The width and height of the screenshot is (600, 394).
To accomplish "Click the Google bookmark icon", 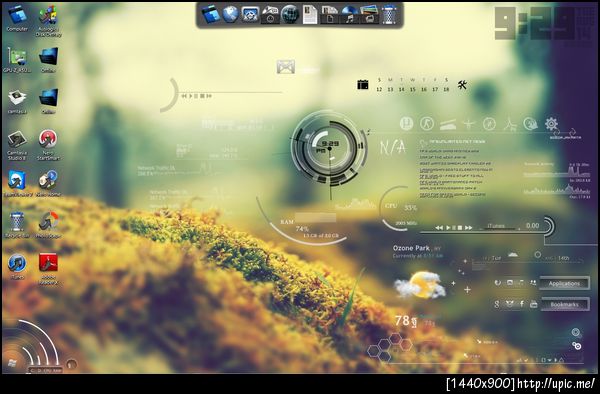I will click(x=496, y=304).
